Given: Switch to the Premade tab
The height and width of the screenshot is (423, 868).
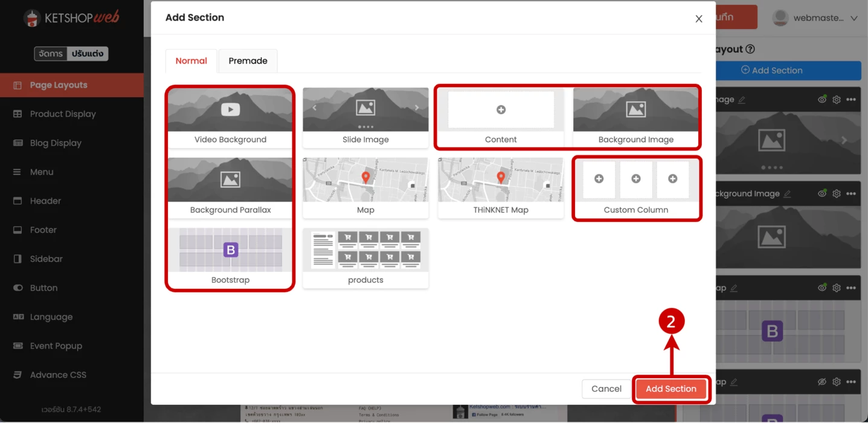Looking at the screenshot, I should click(248, 61).
